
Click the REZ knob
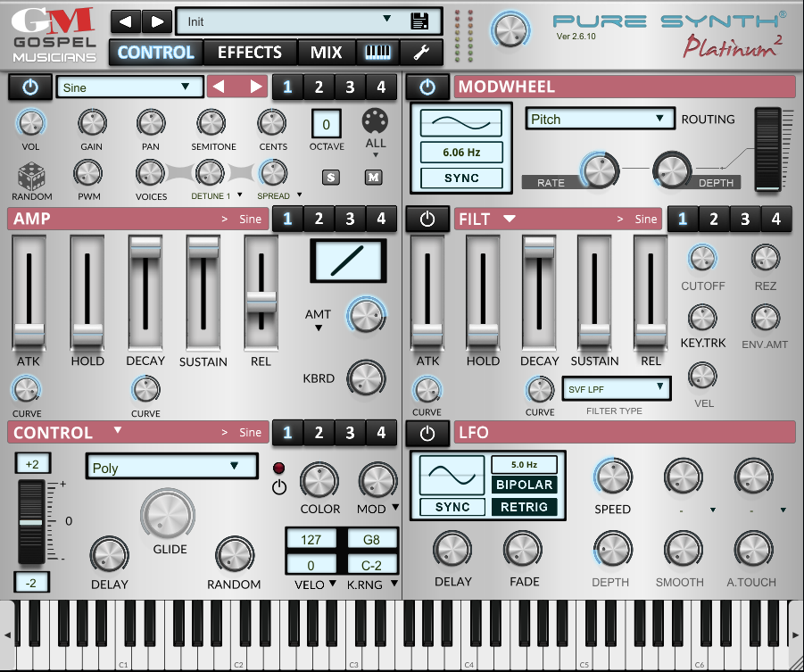pyautogui.click(x=765, y=258)
